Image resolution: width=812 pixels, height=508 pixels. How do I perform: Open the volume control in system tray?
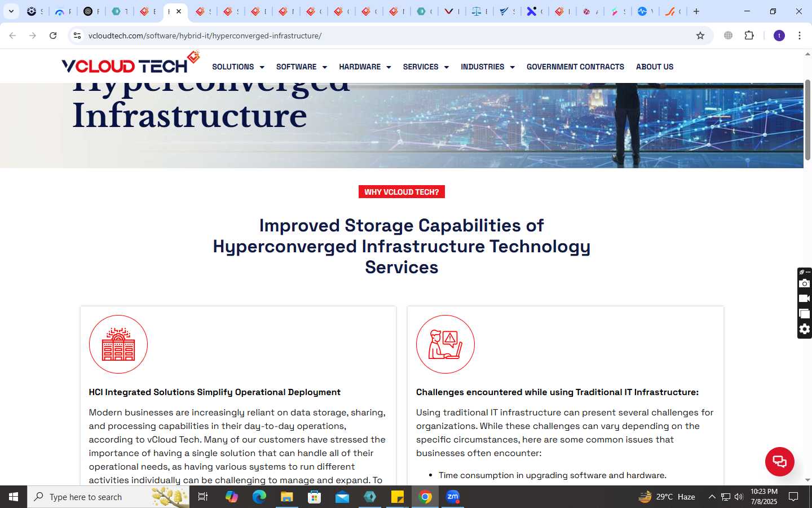(739, 497)
